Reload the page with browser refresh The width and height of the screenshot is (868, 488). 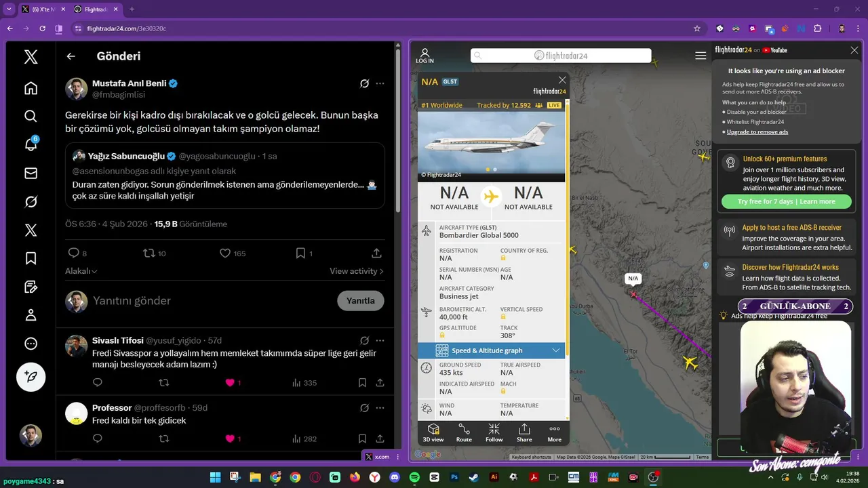[42, 28]
